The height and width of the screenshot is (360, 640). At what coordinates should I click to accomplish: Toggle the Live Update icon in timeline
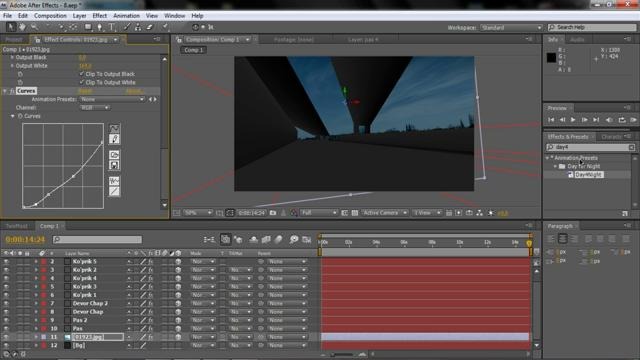coord(225,240)
